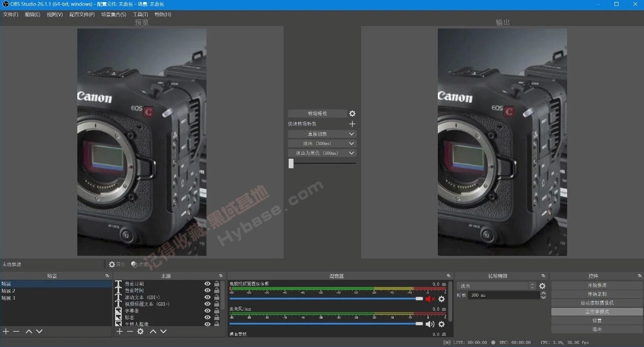Hide the 当前时间 source
The width and height of the screenshot is (644, 347).
[207, 290]
